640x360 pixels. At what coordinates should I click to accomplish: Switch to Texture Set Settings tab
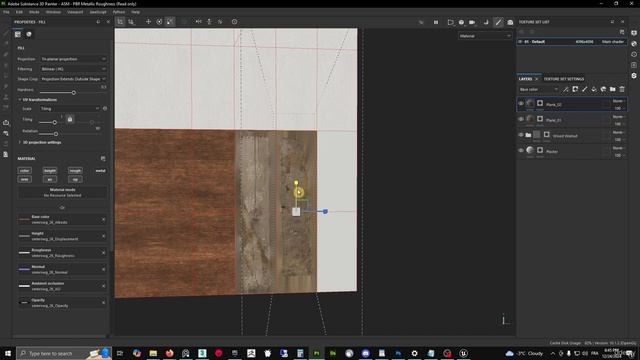pos(564,79)
